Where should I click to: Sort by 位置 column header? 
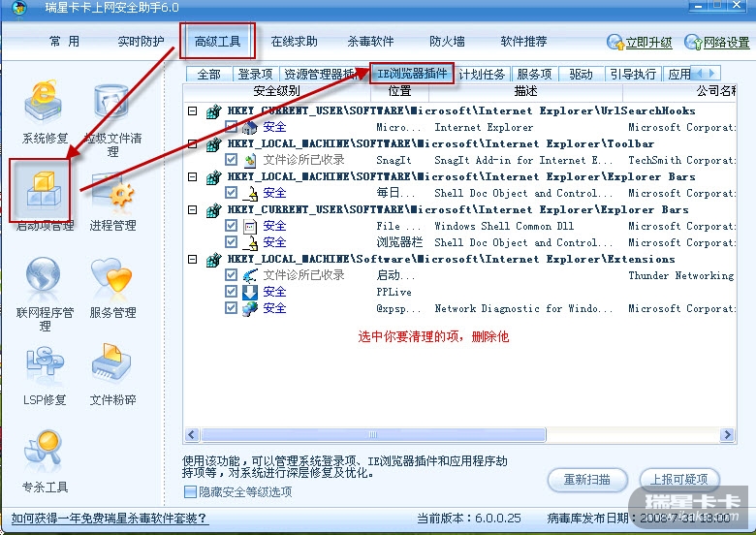[399, 91]
